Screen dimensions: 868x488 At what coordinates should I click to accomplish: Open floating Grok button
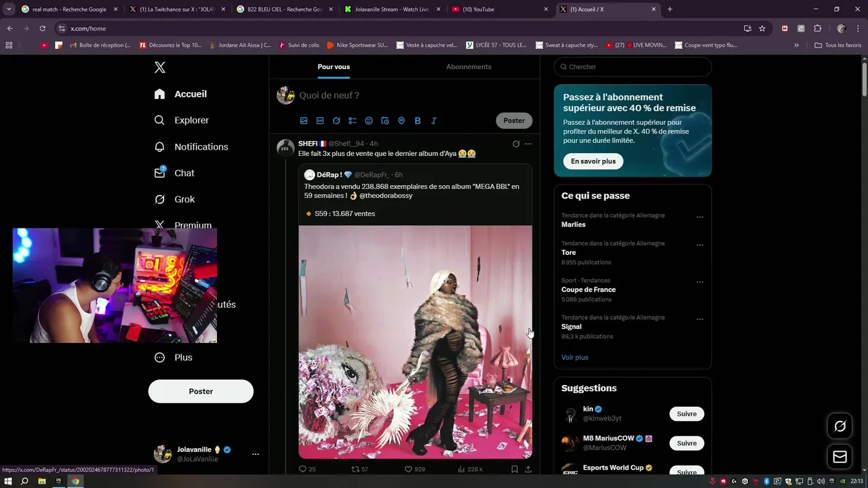tap(840, 426)
